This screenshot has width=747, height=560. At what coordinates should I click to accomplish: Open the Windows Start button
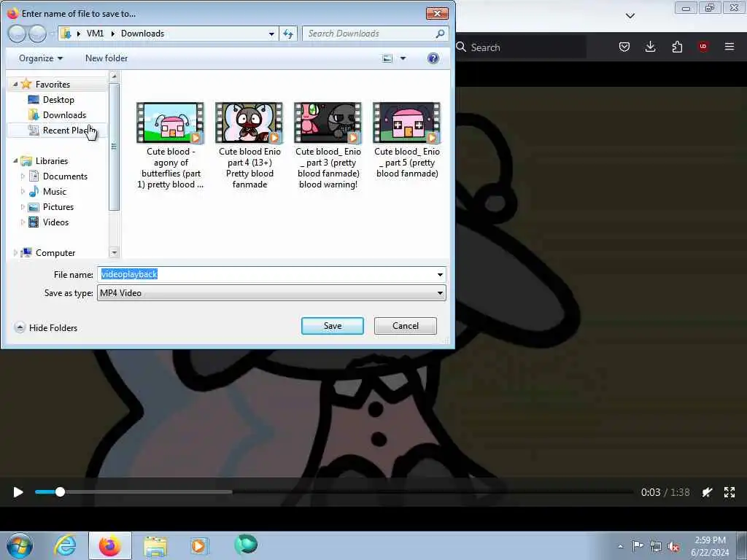coord(20,545)
